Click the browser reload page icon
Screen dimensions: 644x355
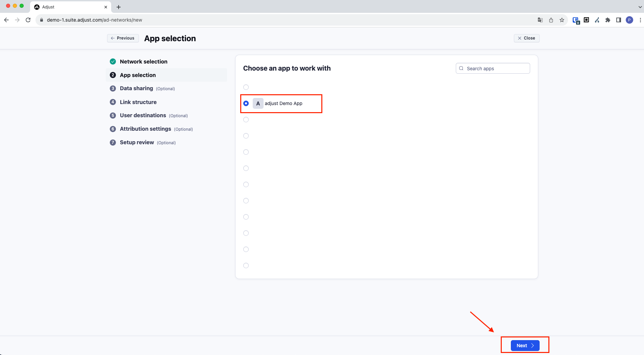pos(28,20)
